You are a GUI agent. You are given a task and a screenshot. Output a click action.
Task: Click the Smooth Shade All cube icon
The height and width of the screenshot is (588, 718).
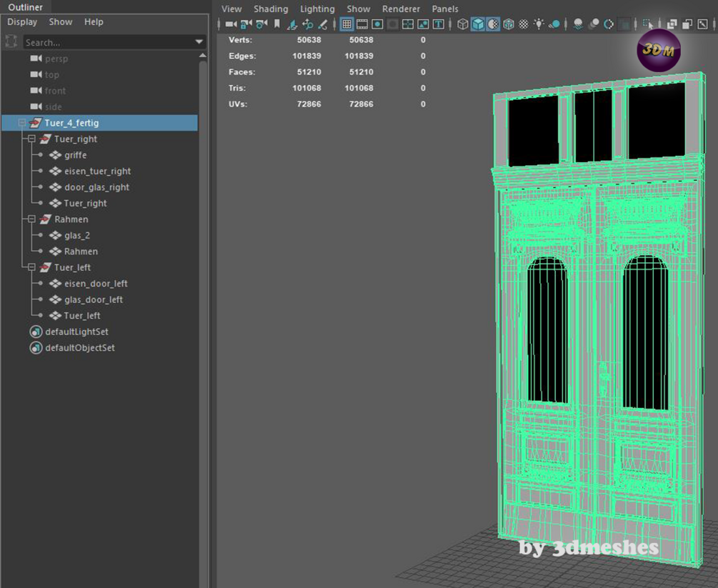coord(478,24)
